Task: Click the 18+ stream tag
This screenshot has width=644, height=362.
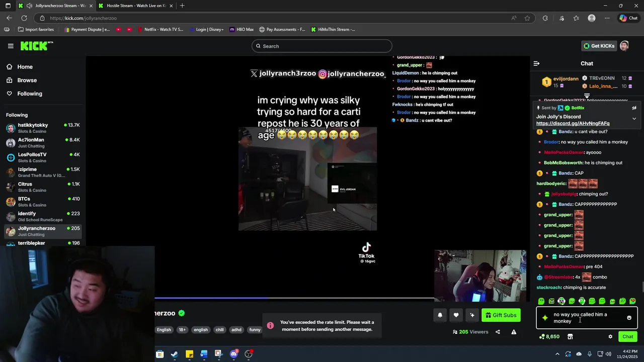Action: (182, 330)
